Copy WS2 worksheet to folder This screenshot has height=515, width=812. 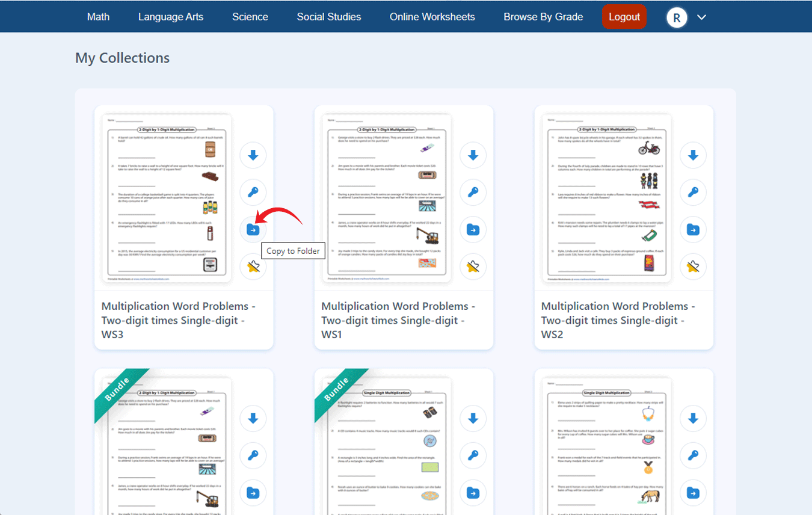pyautogui.click(x=694, y=229)
